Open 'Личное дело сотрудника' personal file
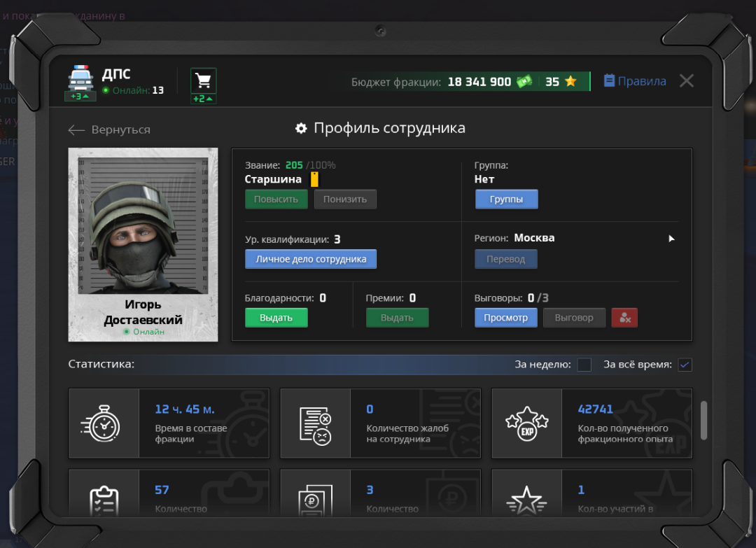This screenshot has height=548, width=756. pos(311,259)
